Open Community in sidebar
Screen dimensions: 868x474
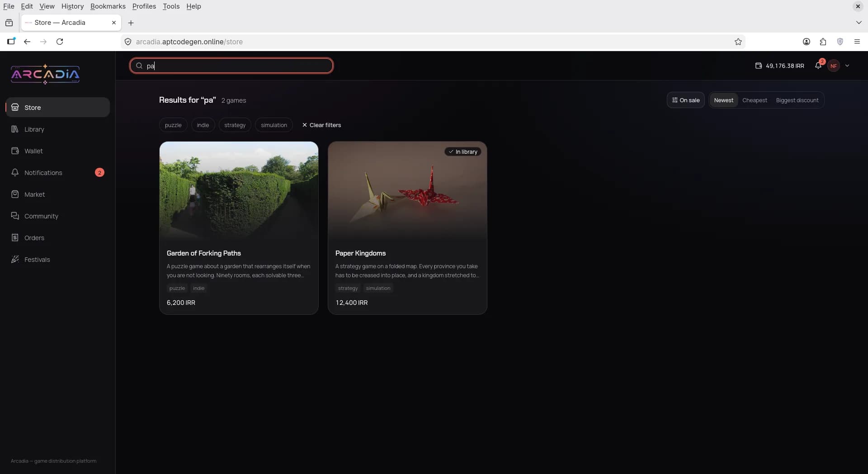58,216
